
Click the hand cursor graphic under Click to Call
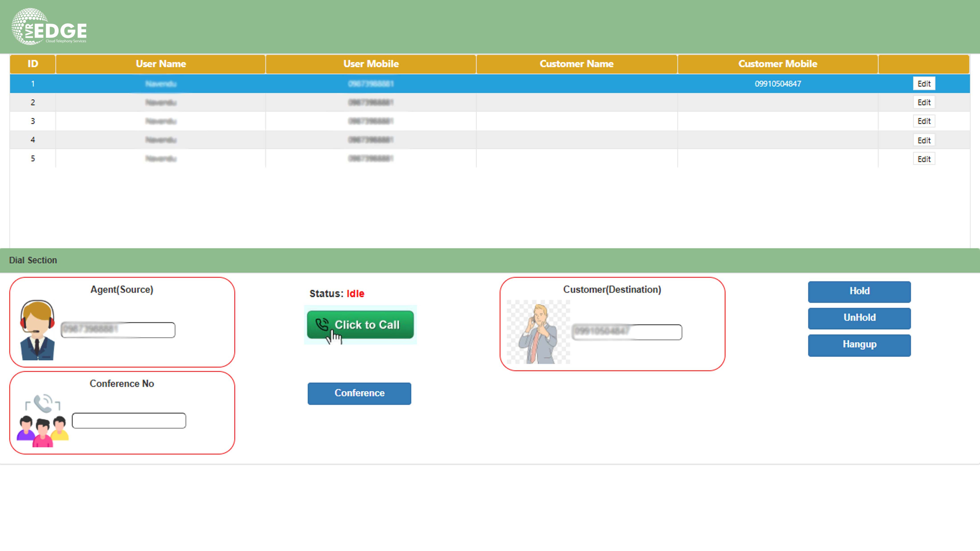coord(334,338)
